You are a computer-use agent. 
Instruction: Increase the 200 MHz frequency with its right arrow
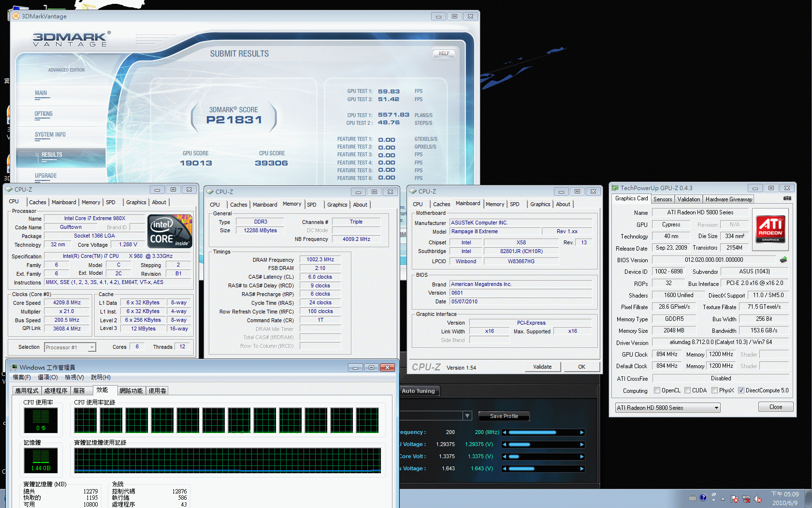click(582, 433)
